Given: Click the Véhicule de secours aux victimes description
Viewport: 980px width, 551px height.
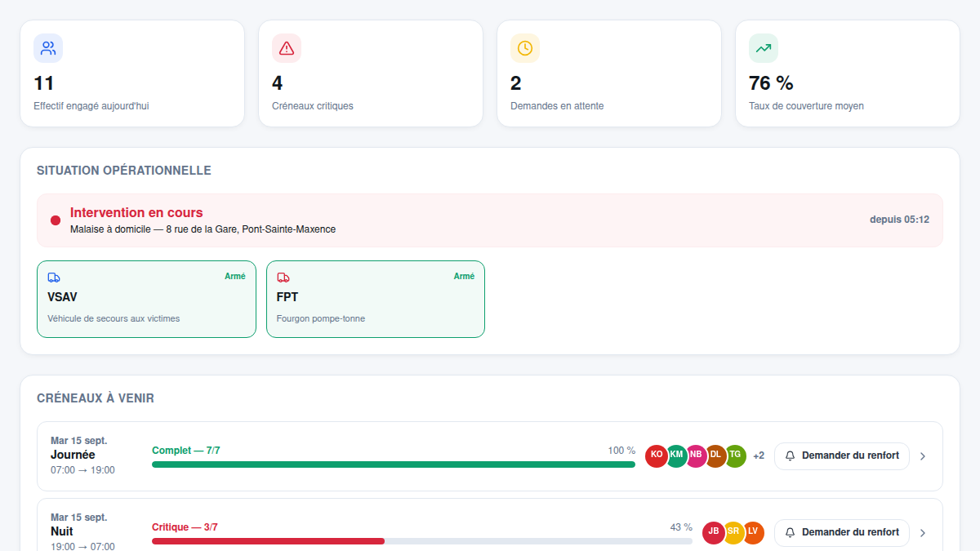Looking at the screenshot, I should pos(114,318).
